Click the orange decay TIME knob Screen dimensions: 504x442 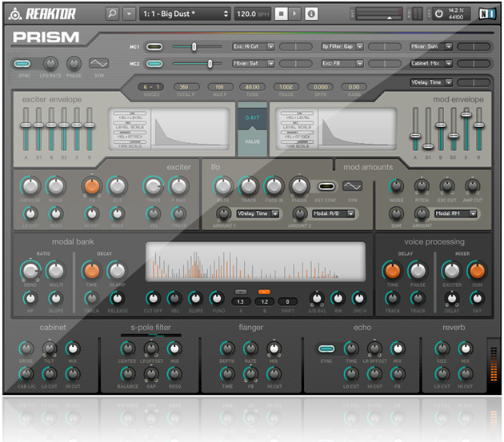click(x=92, y=270)
